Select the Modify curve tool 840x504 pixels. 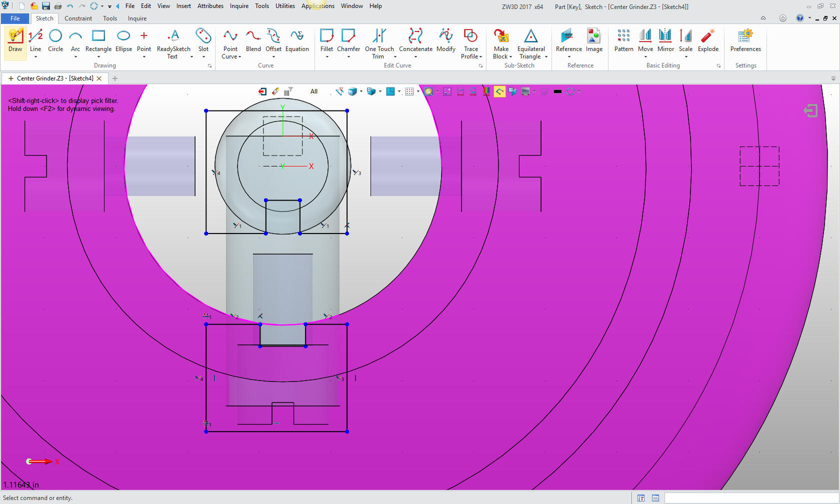(x=446, y=40)
